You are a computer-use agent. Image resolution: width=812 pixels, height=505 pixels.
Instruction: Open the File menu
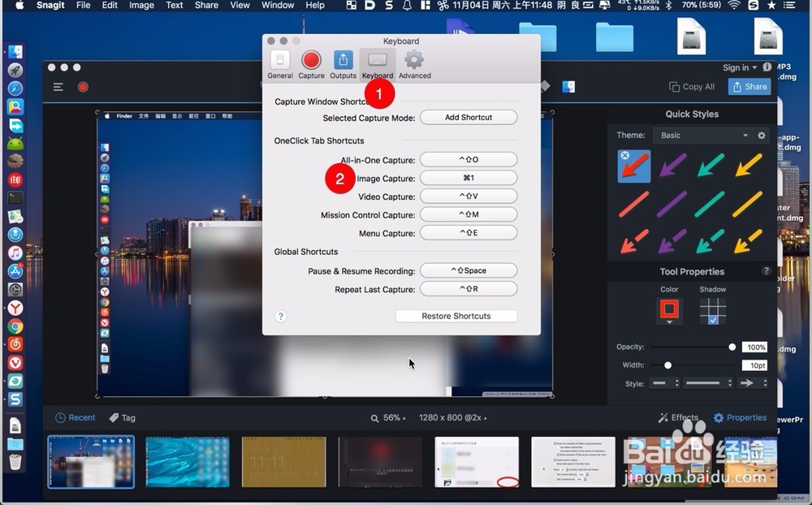(x=83, y=5)
